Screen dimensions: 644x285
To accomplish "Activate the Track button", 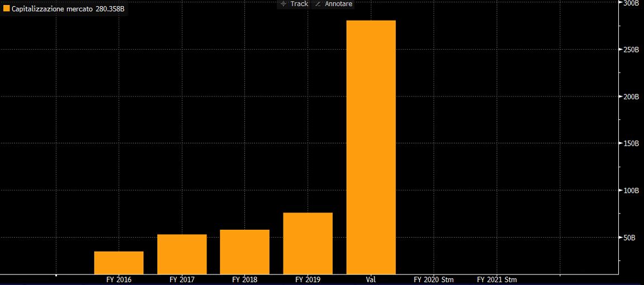I will pos(293,4).
